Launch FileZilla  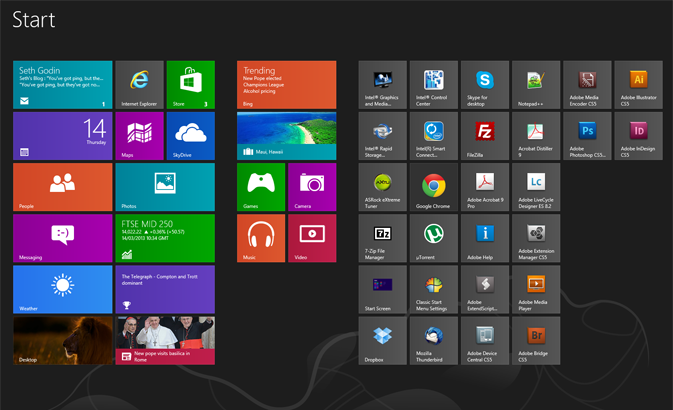click(x=485, y=136)
